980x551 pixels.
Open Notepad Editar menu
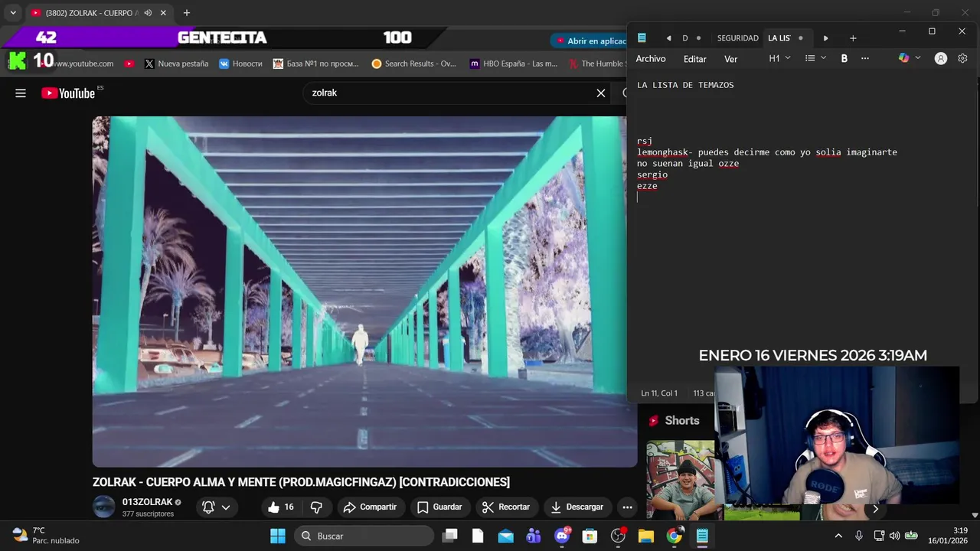click(695, 59)
